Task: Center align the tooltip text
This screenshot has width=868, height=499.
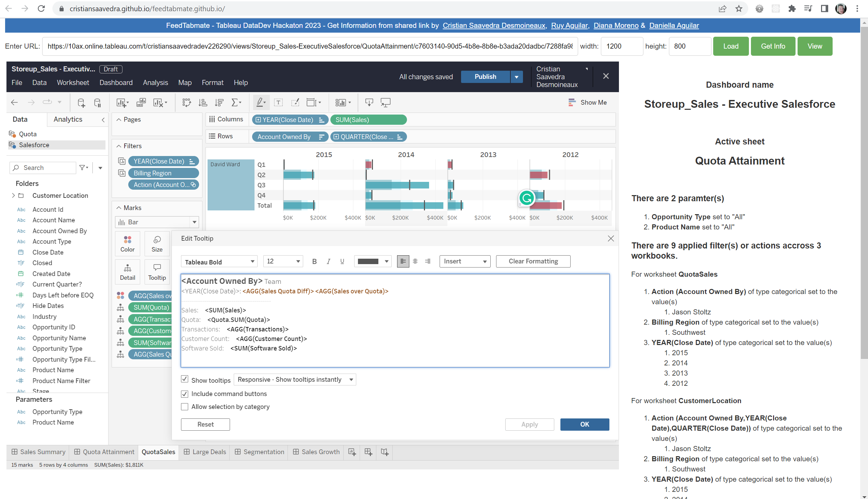Action: tap(415, 261)
